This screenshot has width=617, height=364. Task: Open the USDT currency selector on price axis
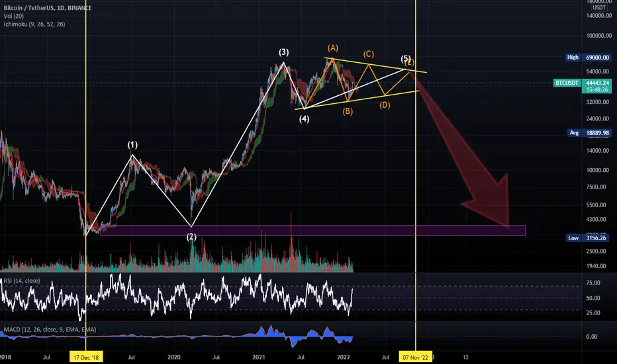pos(599,7)
